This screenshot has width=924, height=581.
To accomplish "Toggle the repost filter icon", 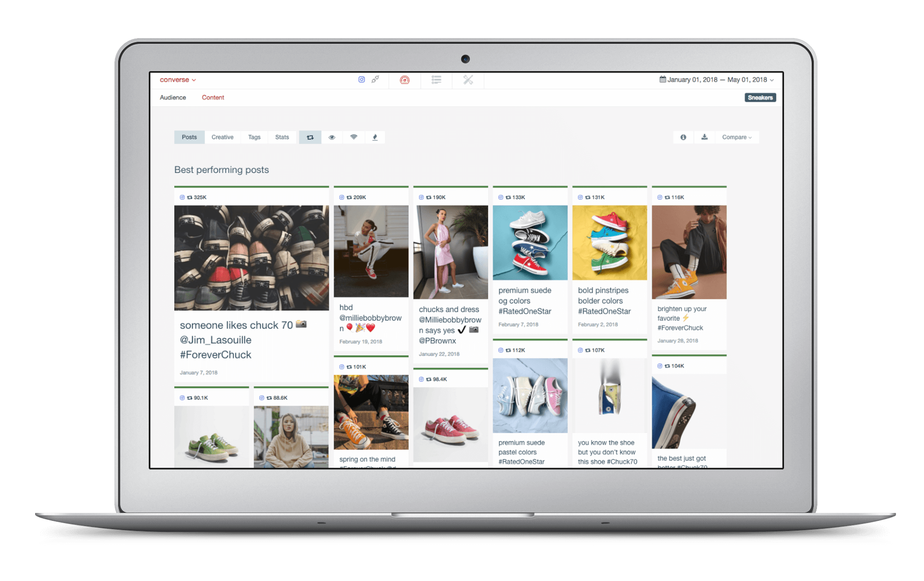I will click(310, 137).
